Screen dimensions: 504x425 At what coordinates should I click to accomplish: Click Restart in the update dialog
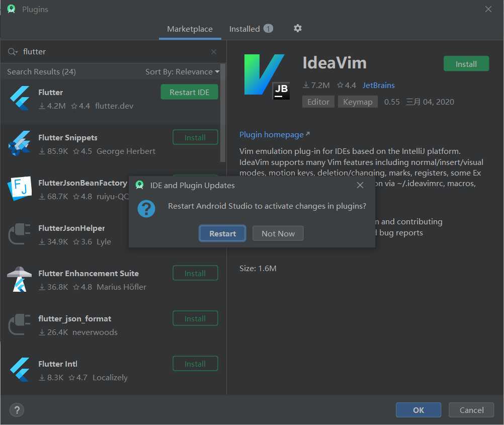[222, 233]
